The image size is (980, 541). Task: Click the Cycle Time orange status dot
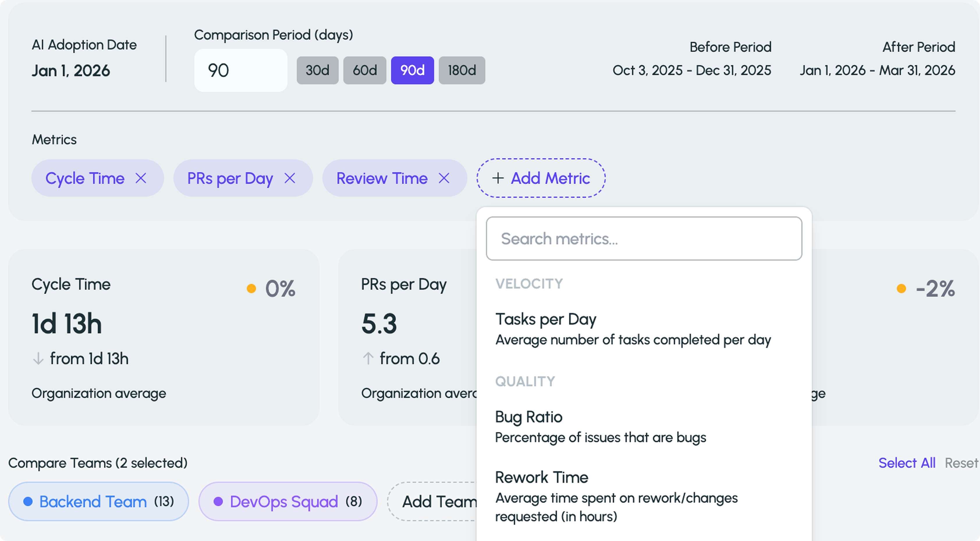pos(251,289)
